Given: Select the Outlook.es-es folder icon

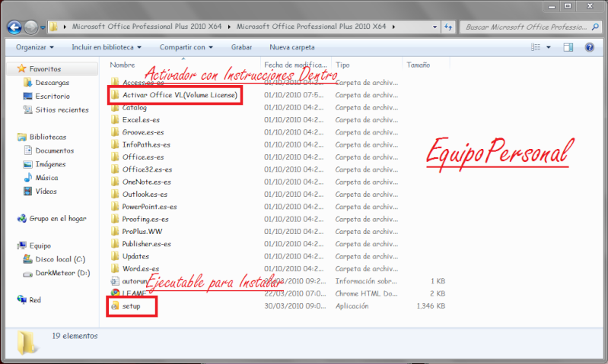Looking at the screenshot, I should point(115,194).
